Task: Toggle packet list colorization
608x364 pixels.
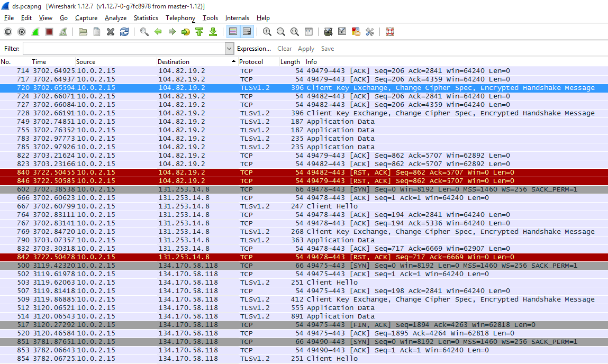Action: 233,32
